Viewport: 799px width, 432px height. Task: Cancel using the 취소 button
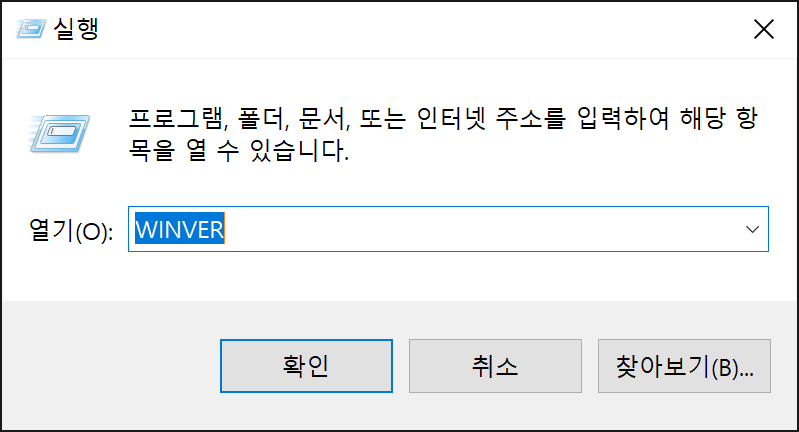click(x=495, y=366)
